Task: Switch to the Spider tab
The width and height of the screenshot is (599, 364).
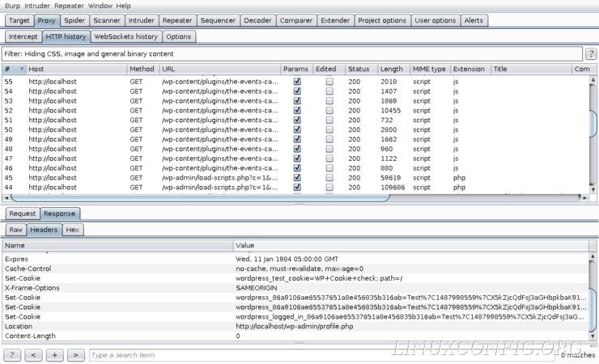Action: tap(74, 20)
